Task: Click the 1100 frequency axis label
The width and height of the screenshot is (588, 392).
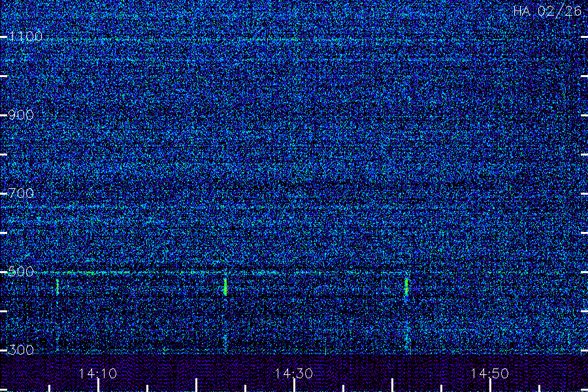Action: (25, 37)
